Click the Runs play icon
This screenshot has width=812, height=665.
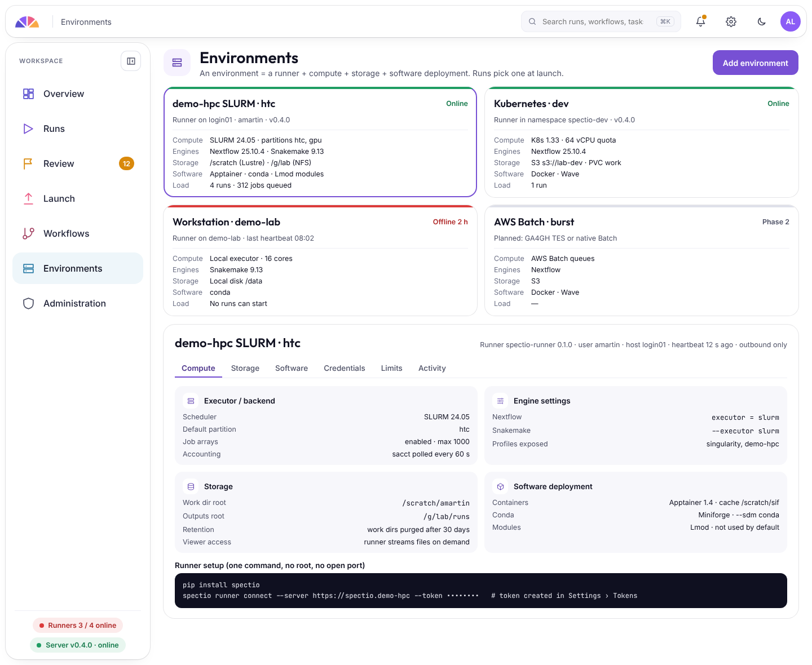click(28, 128)
